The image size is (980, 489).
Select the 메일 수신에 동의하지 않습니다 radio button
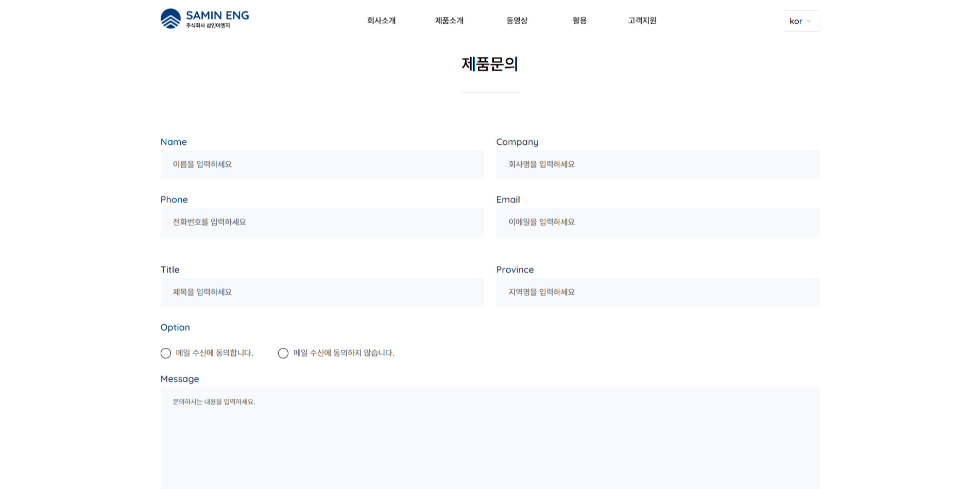(x=283, y=353)
